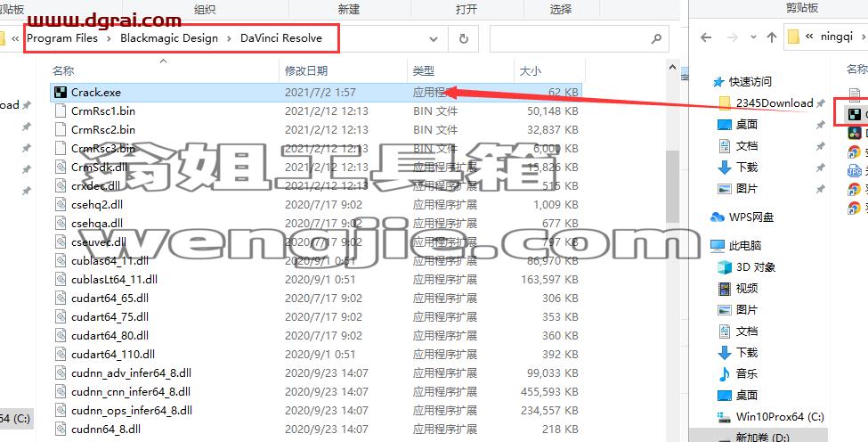The height and width of the screenshot is (442, 868).
Task: Click the Refresh button beside the address bar
Action: click(464, 39)
